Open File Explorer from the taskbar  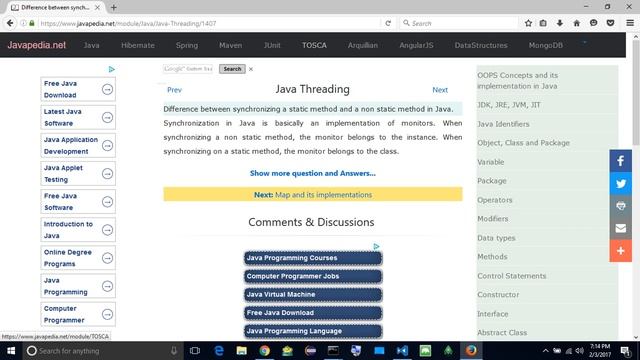[x=242, y=351]
